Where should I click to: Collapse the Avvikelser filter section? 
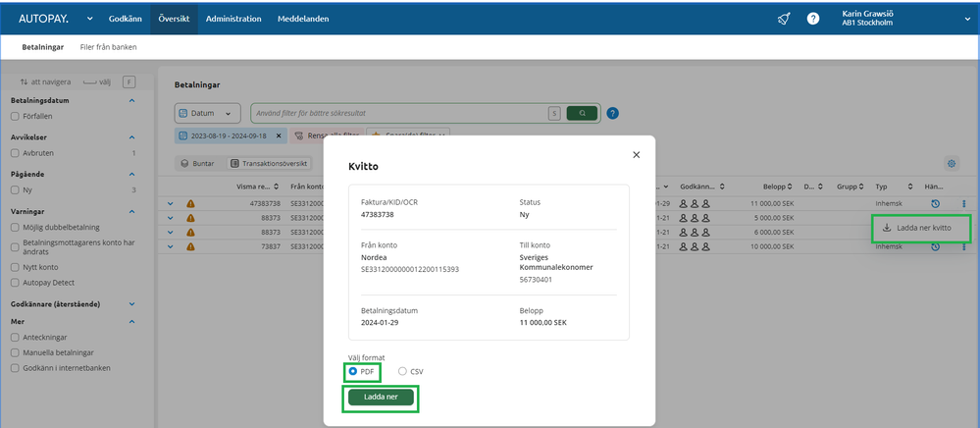tap(131, 137)
